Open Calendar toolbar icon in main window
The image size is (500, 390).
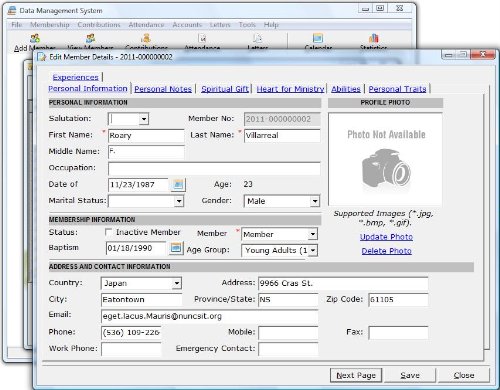coord(318,38)
